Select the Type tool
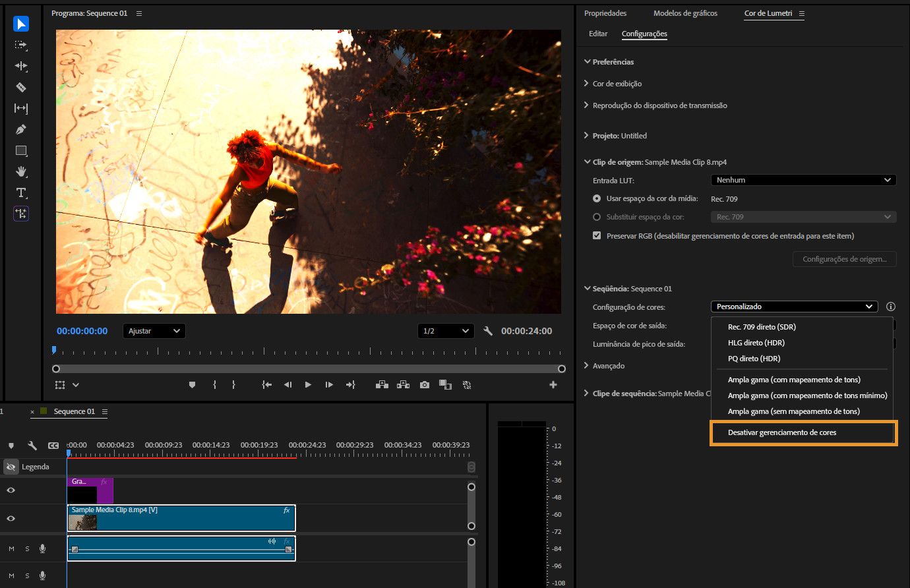Image resolution: width=910 pixels, height=588 pixels. (21, 192)
